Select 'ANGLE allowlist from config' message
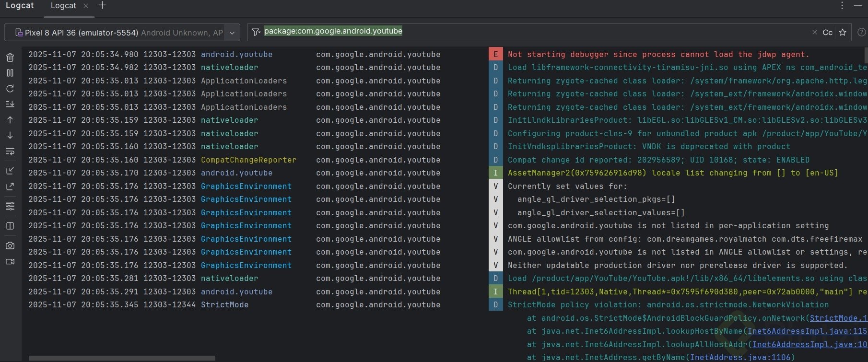The image size is (868, 362). (x=685, y=239)
